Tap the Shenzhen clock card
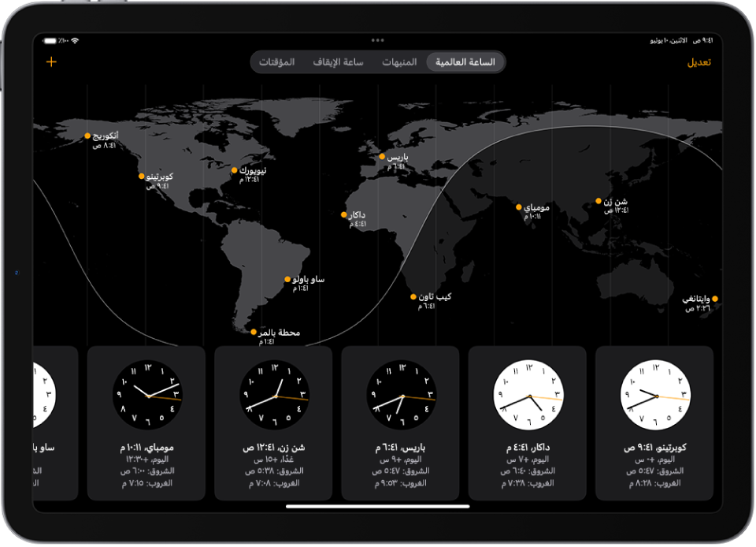Image resolution: width=756 pixels, height=547 pixels. (x=273, y=423)
